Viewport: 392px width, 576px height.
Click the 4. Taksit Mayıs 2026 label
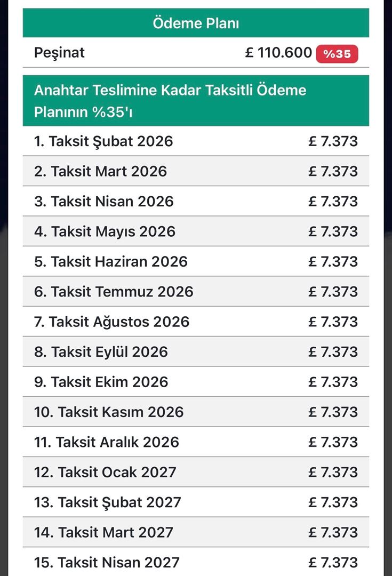coord(105,231)
